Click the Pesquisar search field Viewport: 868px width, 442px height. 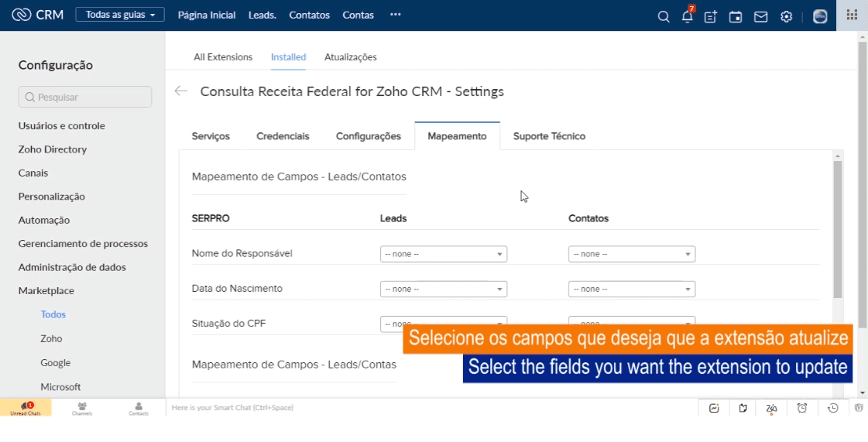point(85,97)
